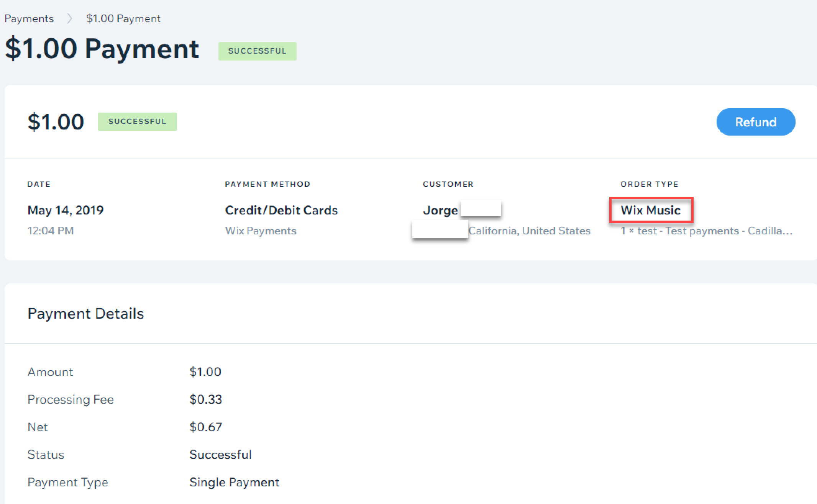Viewport: 817px width, 504px height.
Task: Click the breadcrumb chevron separator
Action: [70, 18]
